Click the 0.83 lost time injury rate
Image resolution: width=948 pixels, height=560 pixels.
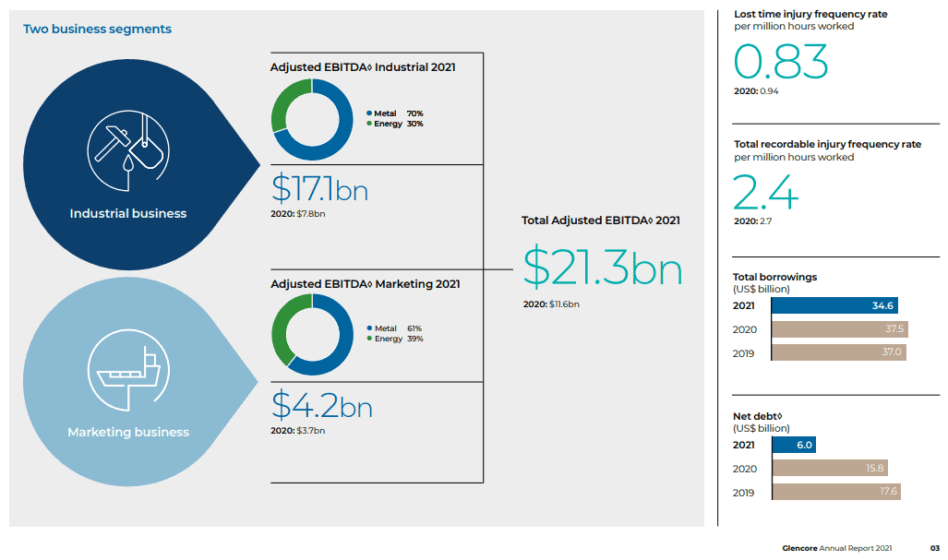tap(781, 62)
